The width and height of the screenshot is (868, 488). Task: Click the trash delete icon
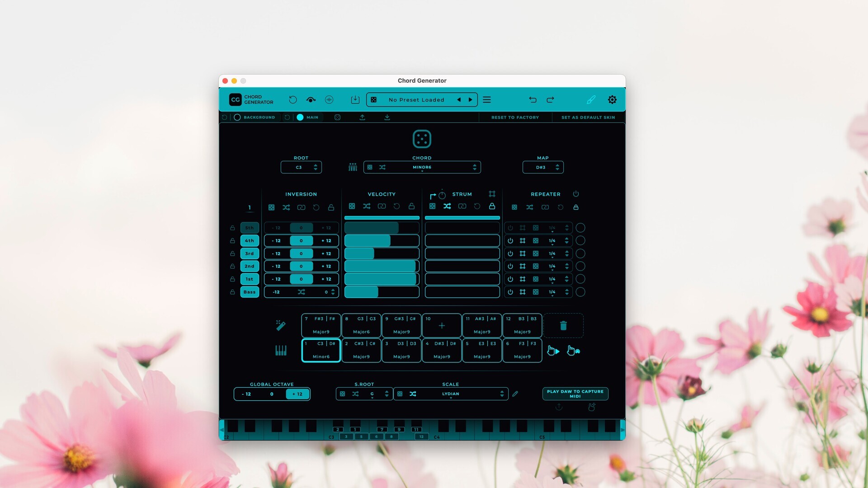coord(563,325)
